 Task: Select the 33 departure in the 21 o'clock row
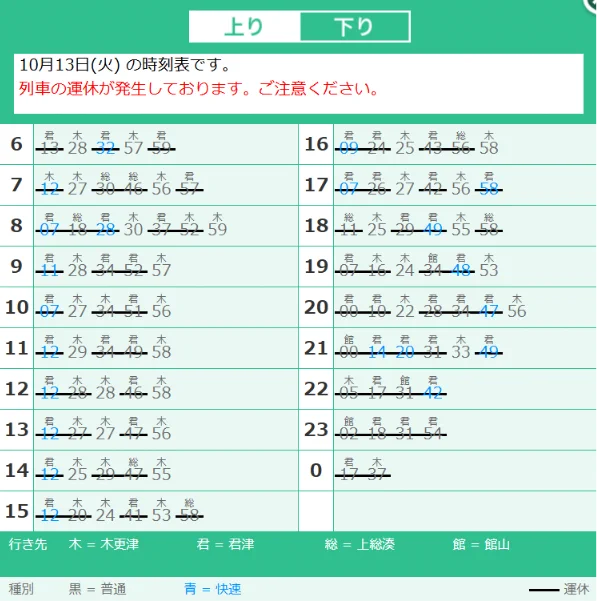click(x=461, y=352)
